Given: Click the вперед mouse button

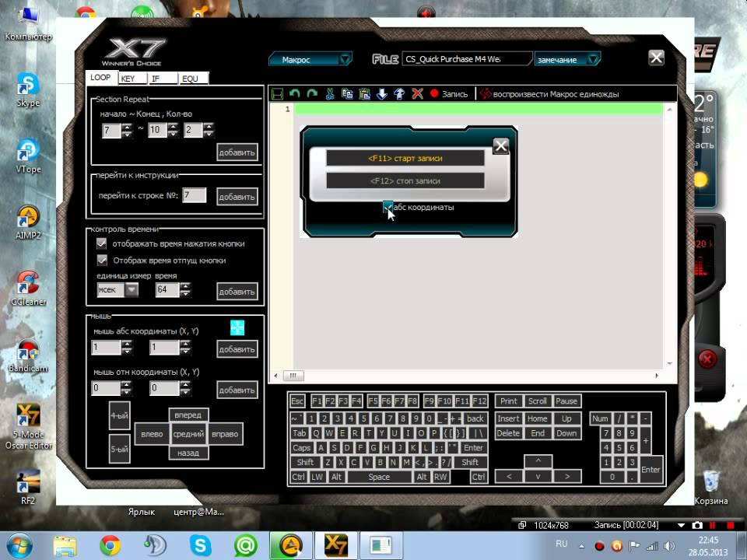Looking at the screenshot, I should (188, 415).
